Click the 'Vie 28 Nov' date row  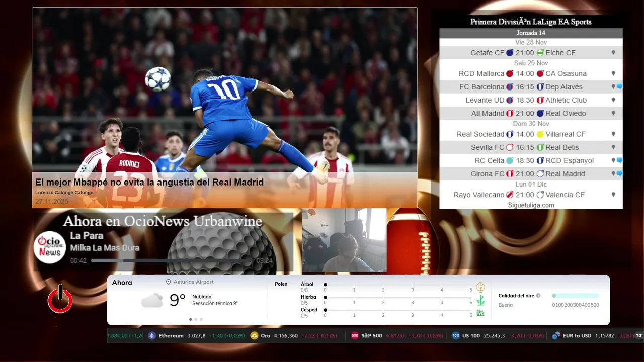pos(531,42)
